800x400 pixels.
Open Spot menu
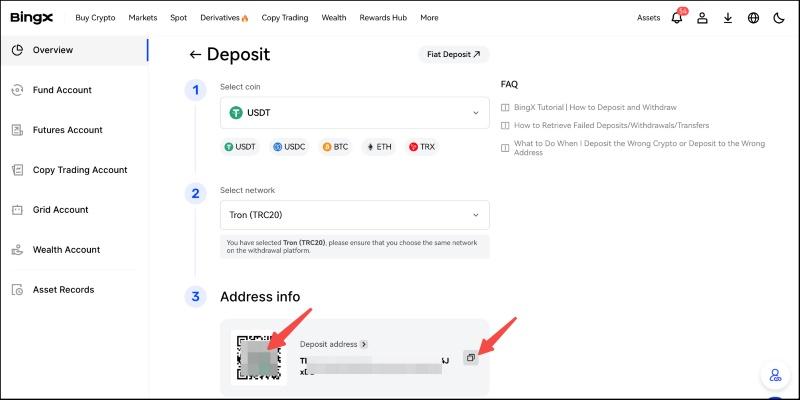[x=179, y=18]
